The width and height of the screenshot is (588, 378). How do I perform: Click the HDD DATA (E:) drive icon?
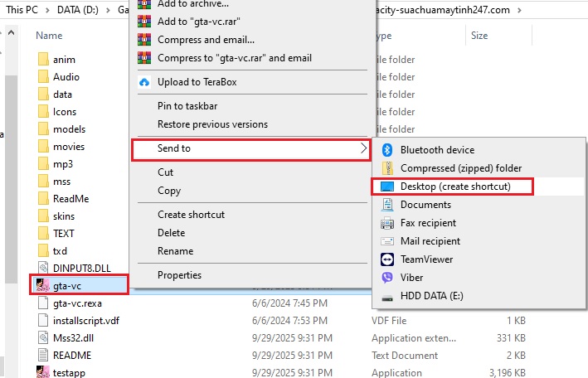[x=386, y=296]
